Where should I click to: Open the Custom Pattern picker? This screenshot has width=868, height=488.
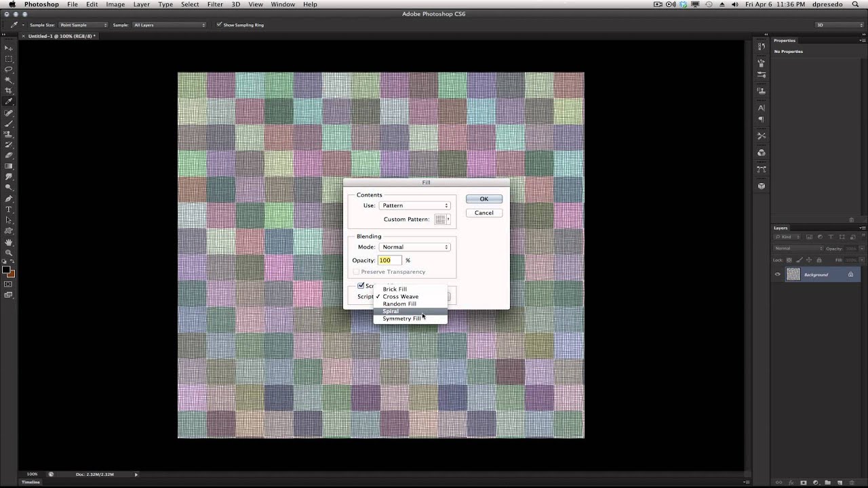click(x=443, y=220)
